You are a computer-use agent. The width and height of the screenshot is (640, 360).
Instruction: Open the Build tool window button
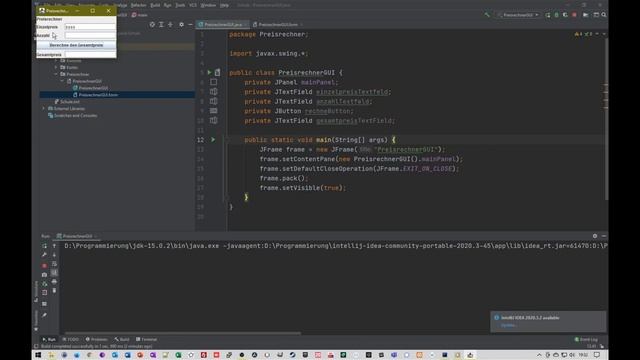tap(122, 339)
